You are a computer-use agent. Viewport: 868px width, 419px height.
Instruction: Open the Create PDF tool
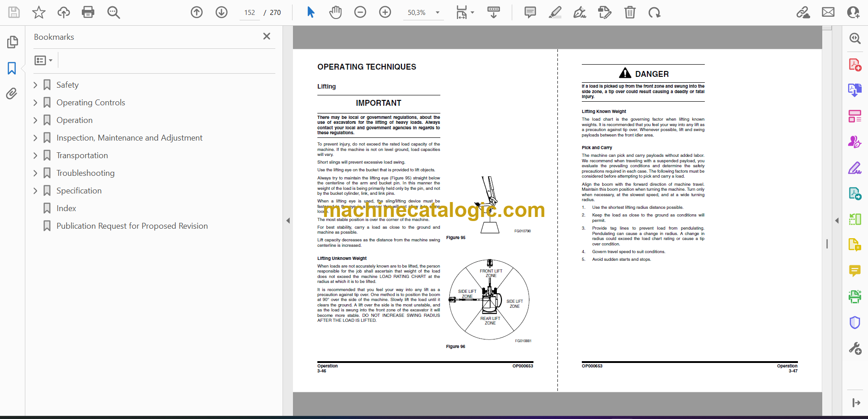click(x=855, y=65)
